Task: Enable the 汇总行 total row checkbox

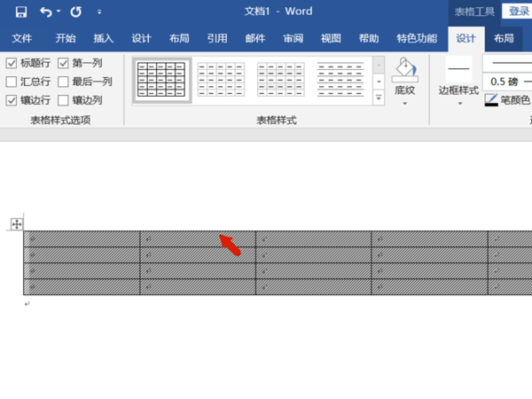Action: pyautogui.click(x=12, y=82)
